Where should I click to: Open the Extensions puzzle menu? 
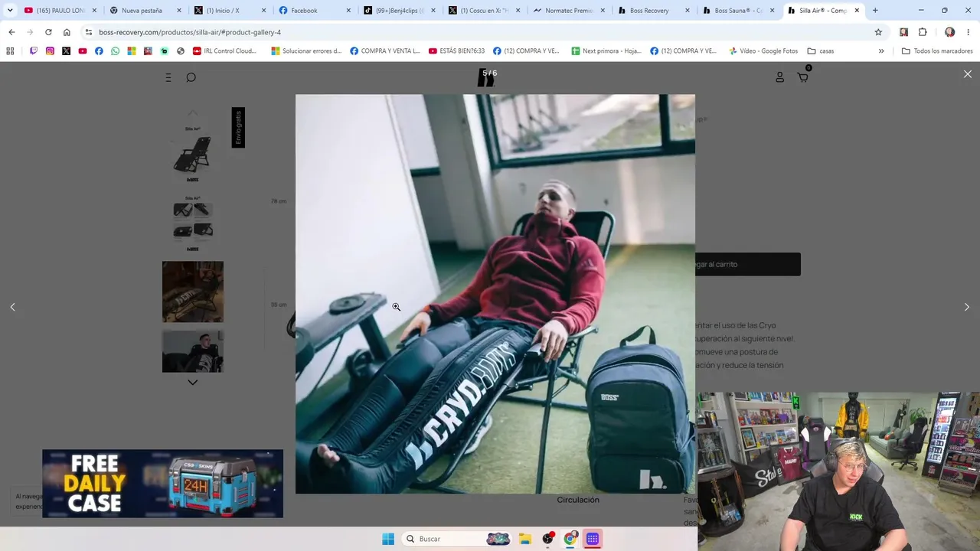(923, 32)
